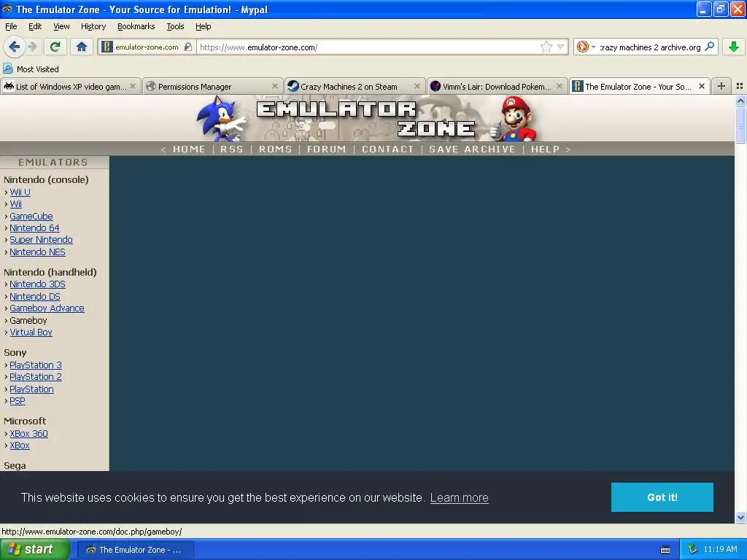This screenshot has height=560, width=747.
Task: Open the Super Nintendo link
Action: coord(41,240)
